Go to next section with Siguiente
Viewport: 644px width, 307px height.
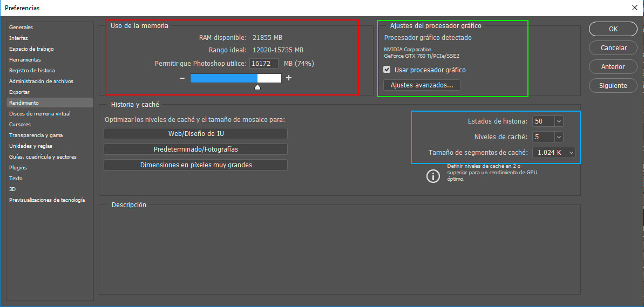click(x=613, y=86)
